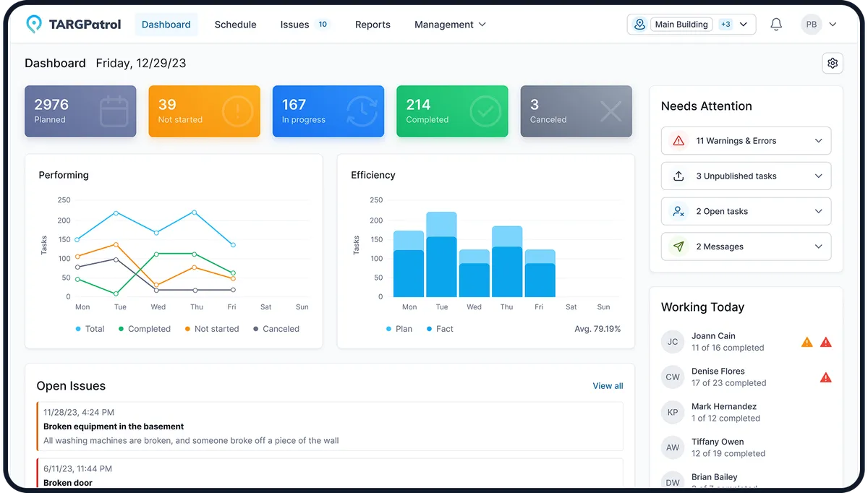Click the TARGPatrol location pin logo
Image resolution: width=868 pixels, height=493 pixels.
32,24
